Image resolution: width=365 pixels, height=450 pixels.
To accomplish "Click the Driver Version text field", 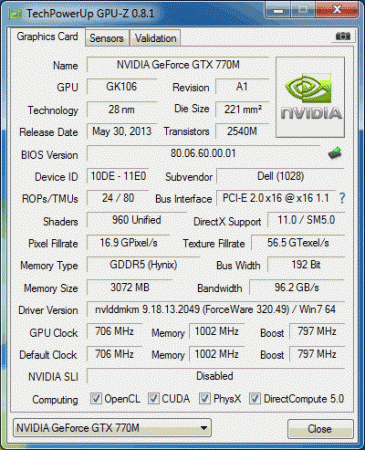I will coord(215,309).
